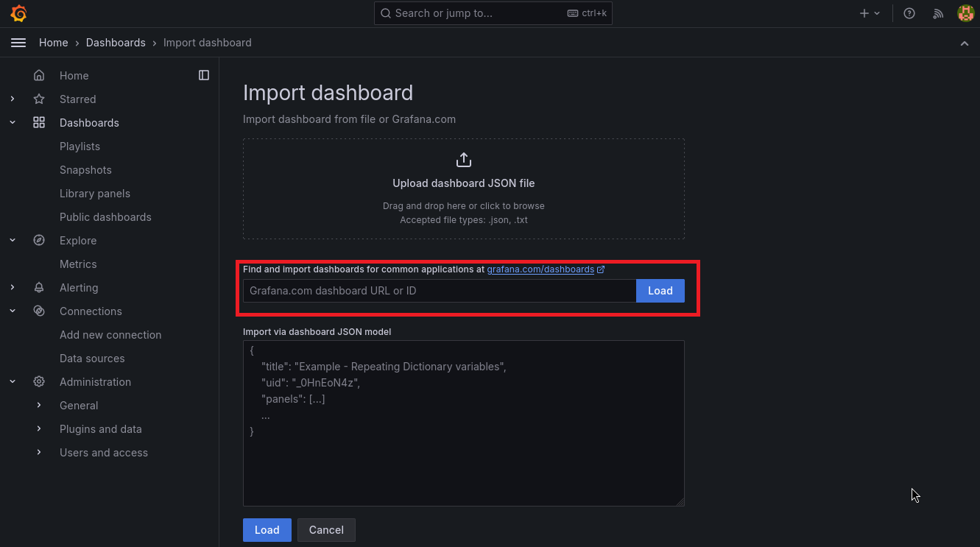Click Dashboards in the breadcrumb

[x=116, y=43]
